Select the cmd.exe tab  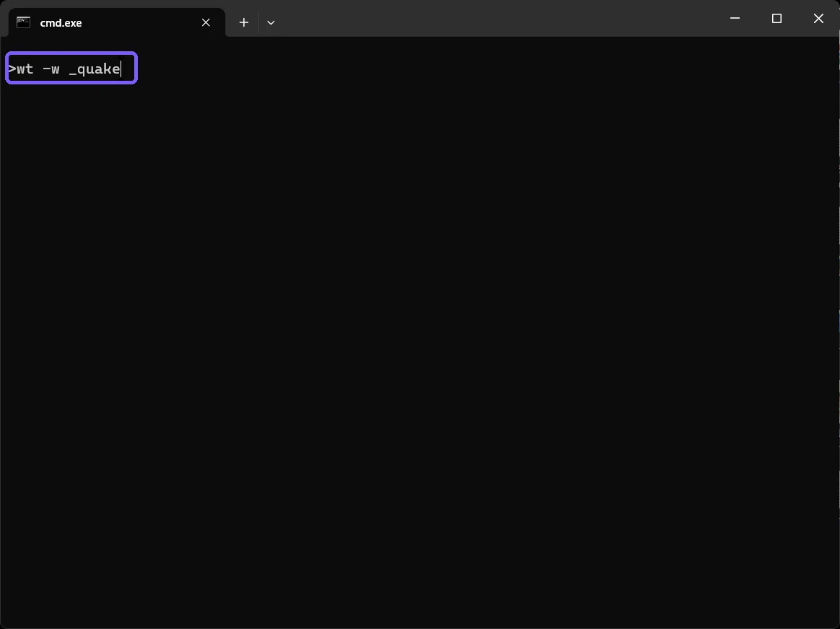pyautogui.click(x=117, y=22)
